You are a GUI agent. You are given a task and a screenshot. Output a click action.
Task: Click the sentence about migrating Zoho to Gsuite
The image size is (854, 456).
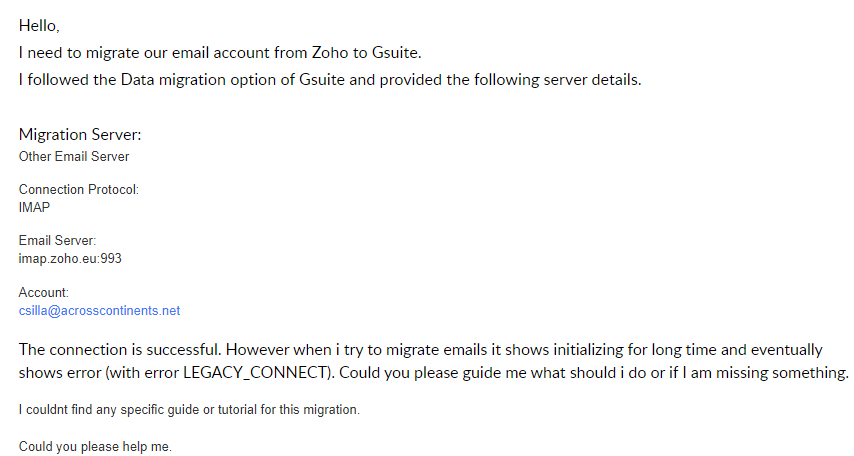[x=220, y=53]
